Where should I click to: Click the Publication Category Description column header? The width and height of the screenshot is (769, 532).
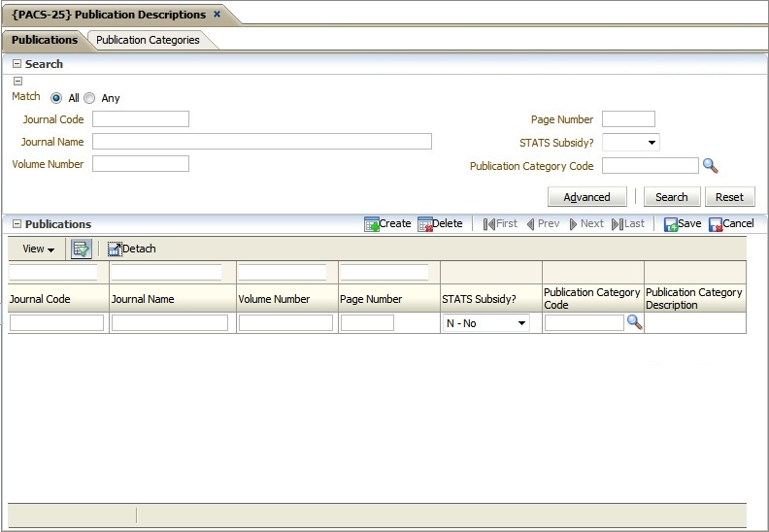pyautogui.click(x=695, y=299)
